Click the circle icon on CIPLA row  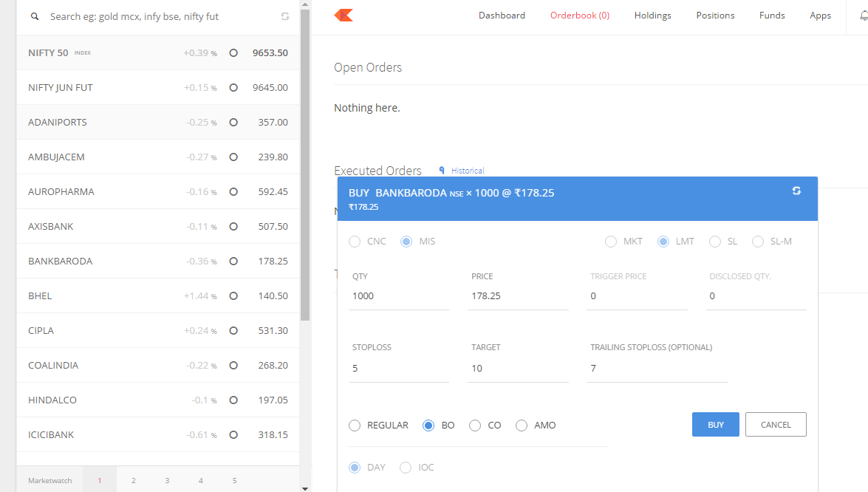pos(233,330)
